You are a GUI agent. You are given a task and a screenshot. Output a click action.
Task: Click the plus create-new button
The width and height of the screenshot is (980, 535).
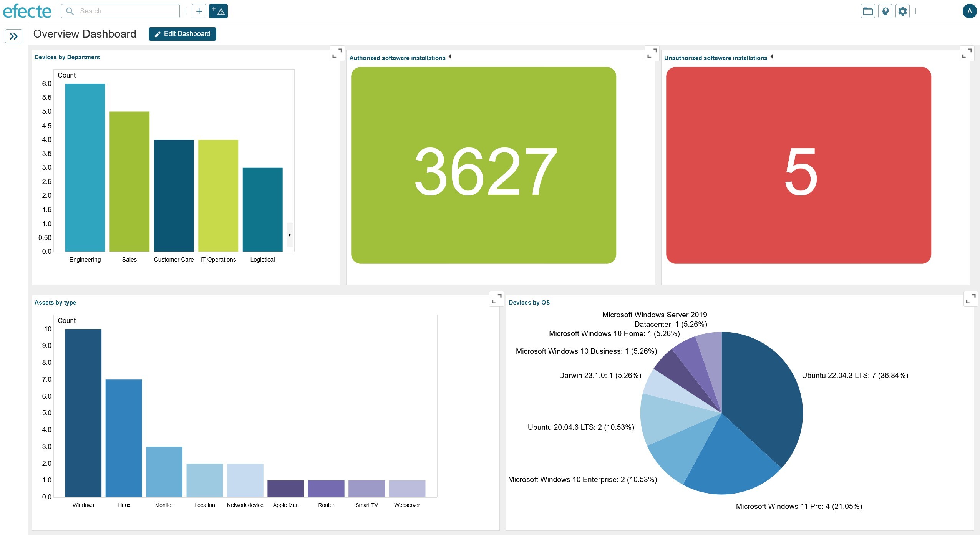pos(199,11)
